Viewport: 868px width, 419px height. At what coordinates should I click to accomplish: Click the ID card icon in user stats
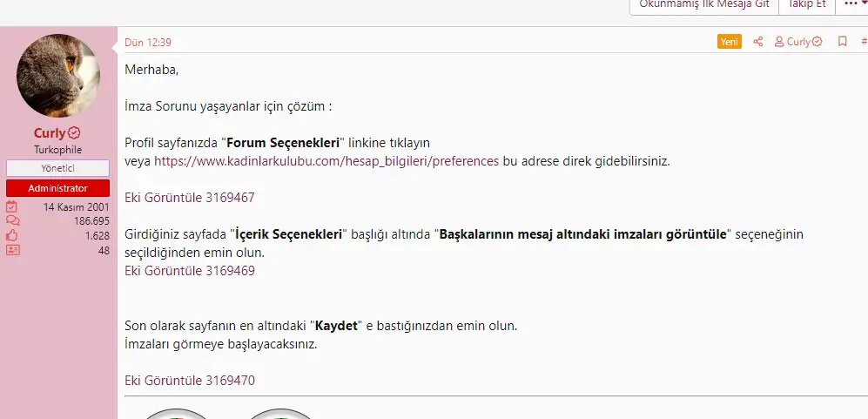(x=12, y=249)
